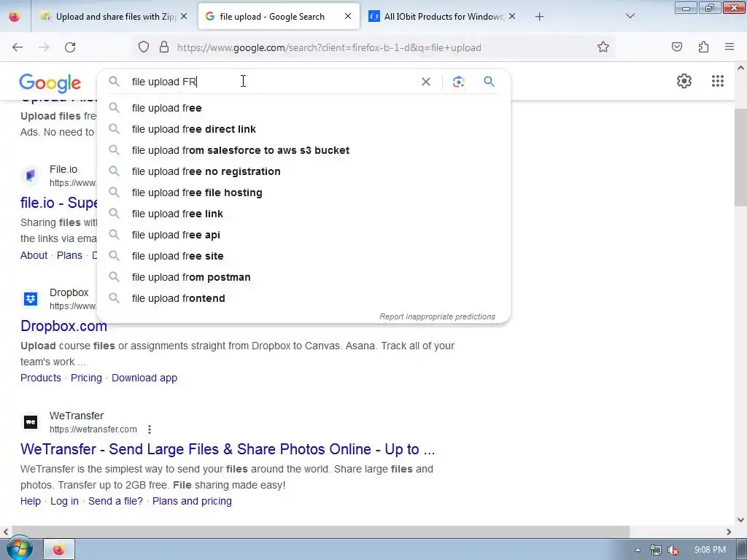Select suggestion 'file upload free site'
This screenshot has height=560, width=747.
coord(303,256)
